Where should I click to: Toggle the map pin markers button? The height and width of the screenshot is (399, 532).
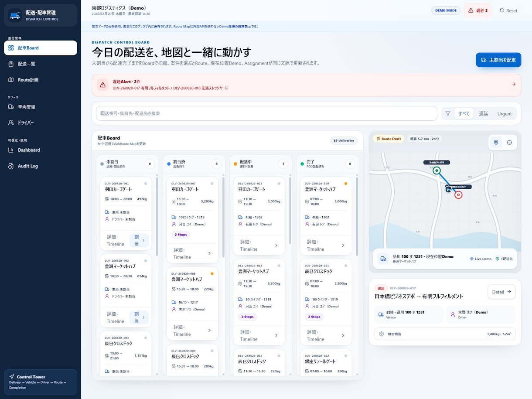pos(496,143)
